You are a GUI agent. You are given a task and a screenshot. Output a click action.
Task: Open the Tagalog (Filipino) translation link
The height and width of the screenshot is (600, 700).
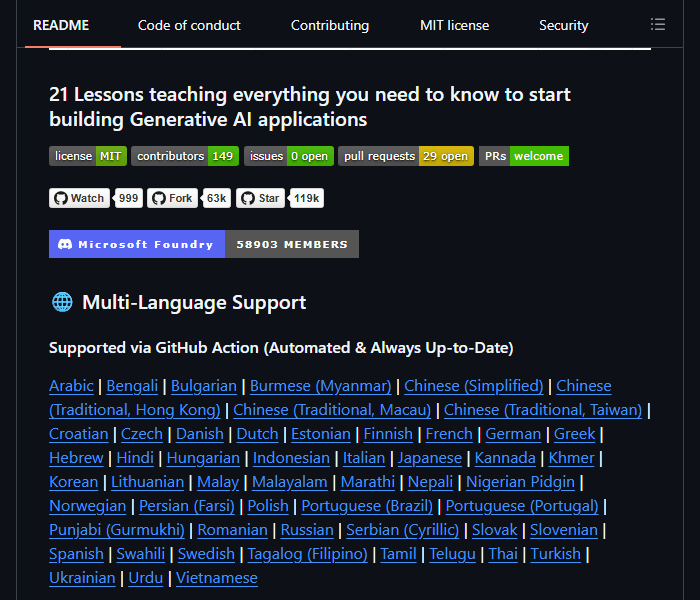[308, 555]
